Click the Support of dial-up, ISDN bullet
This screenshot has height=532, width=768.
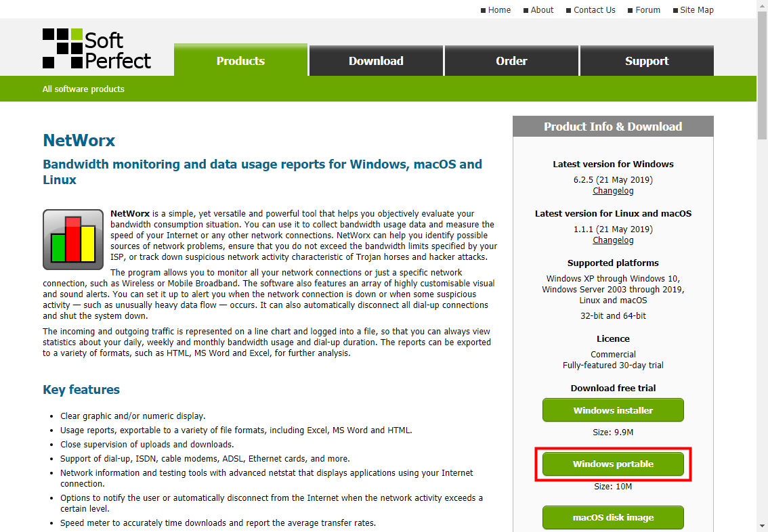pyautogui.click(x=205, y=459)
